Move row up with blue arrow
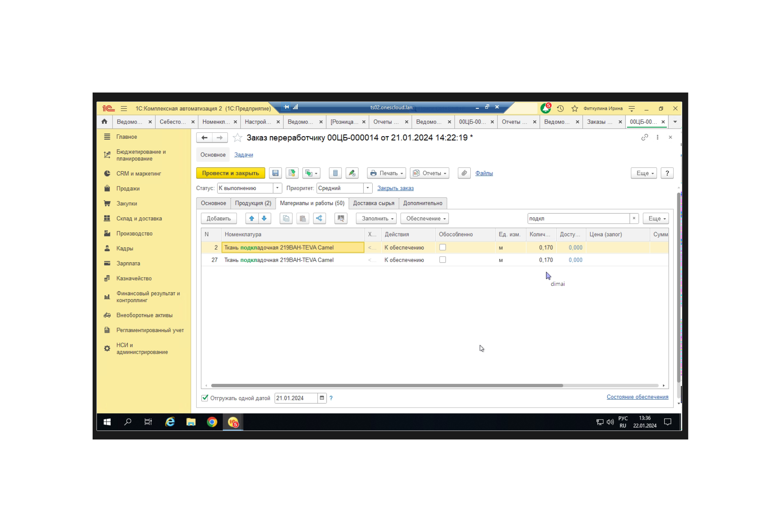 point(252,218)
